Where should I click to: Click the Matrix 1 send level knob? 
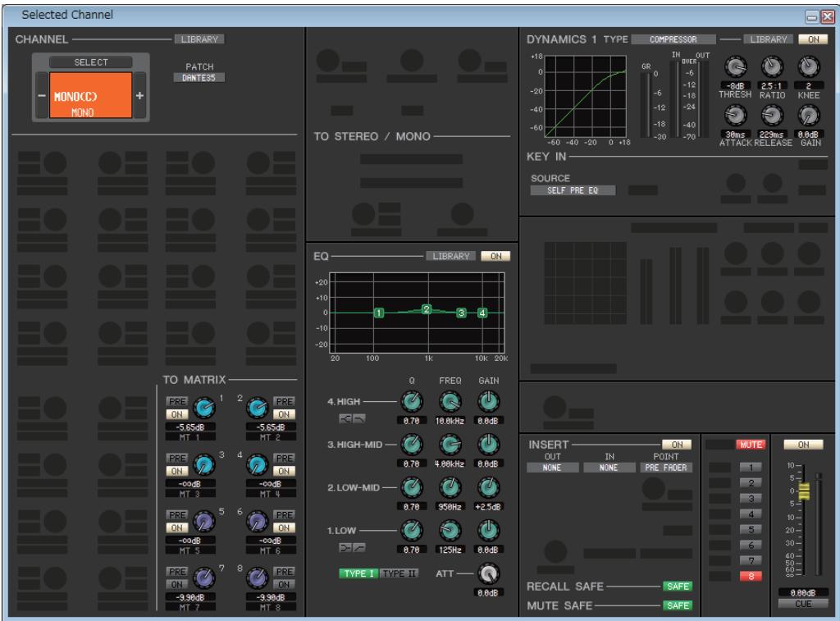coord(203,409)
